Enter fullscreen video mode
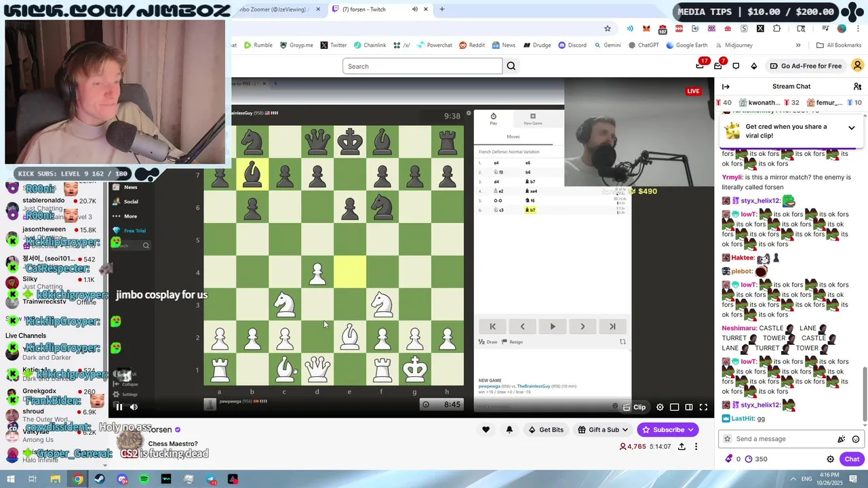Viewport: 868px width, 488px height. 703,407
